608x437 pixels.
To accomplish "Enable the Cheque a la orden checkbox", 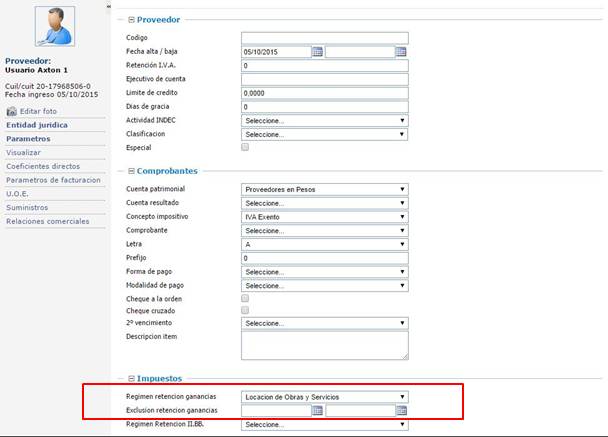I will [x=246, y=299].
